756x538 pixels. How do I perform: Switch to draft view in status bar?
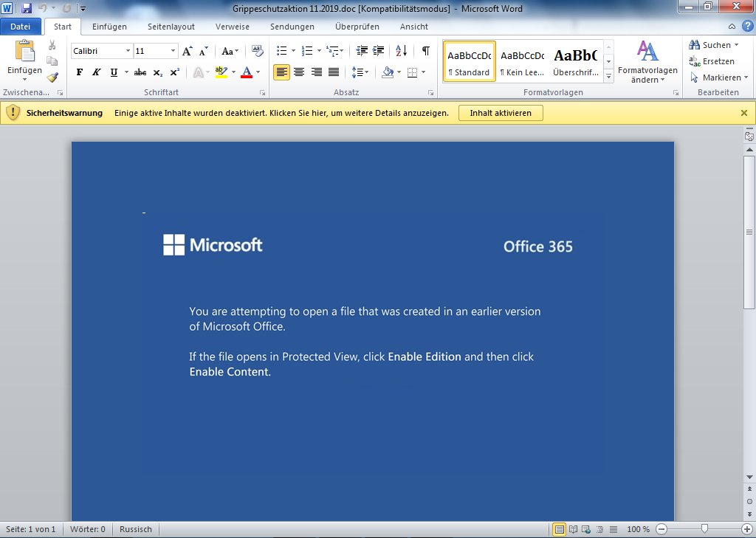point(614,529)
